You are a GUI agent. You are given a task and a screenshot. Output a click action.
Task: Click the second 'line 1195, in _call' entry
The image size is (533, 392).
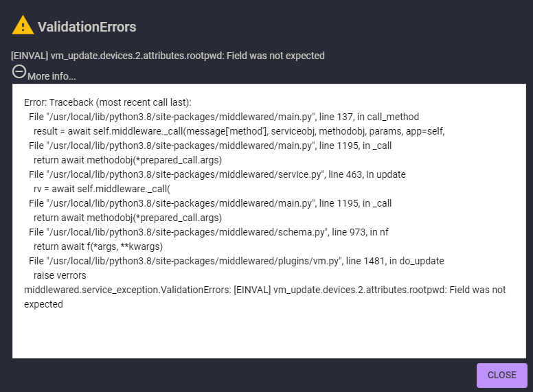tap(209, 203)
